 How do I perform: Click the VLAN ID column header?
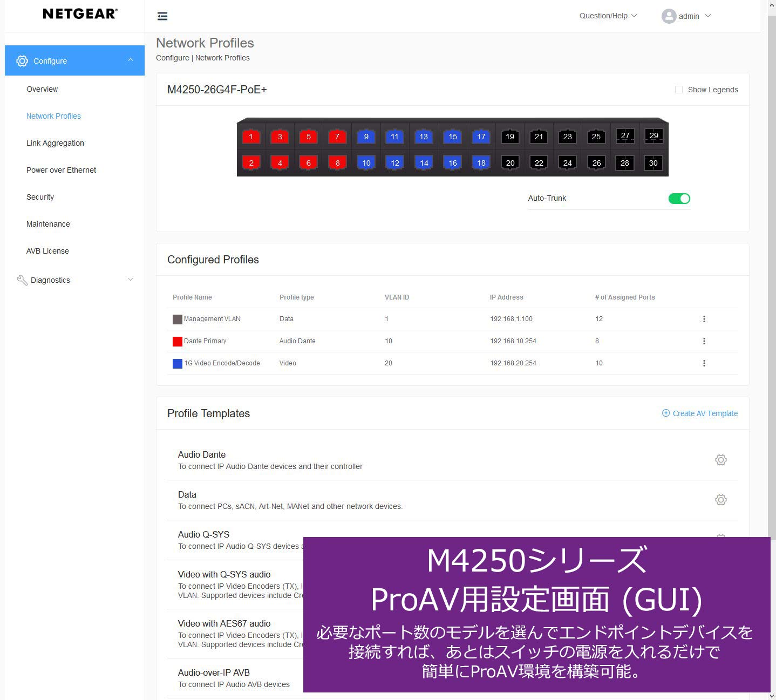point(397,297)
